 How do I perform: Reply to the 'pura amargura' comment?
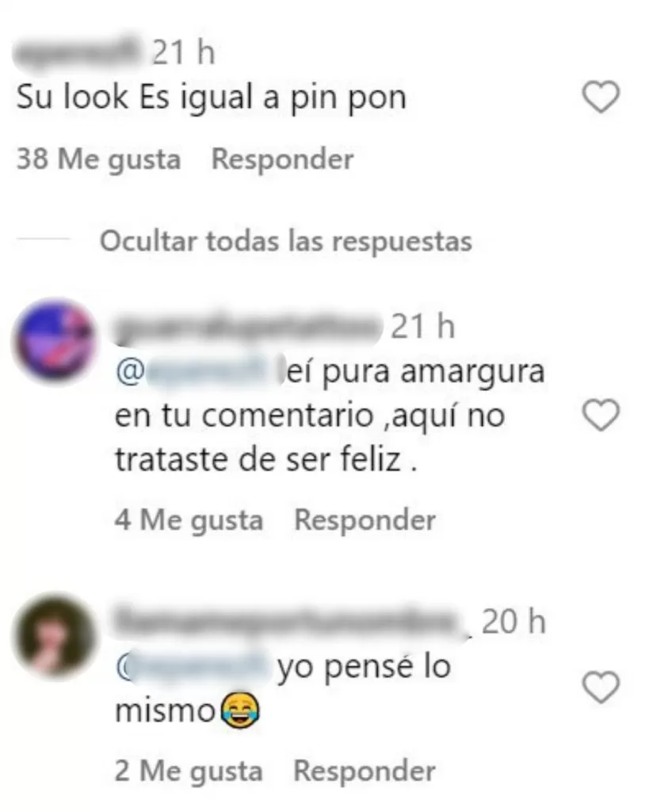point(365,519)
